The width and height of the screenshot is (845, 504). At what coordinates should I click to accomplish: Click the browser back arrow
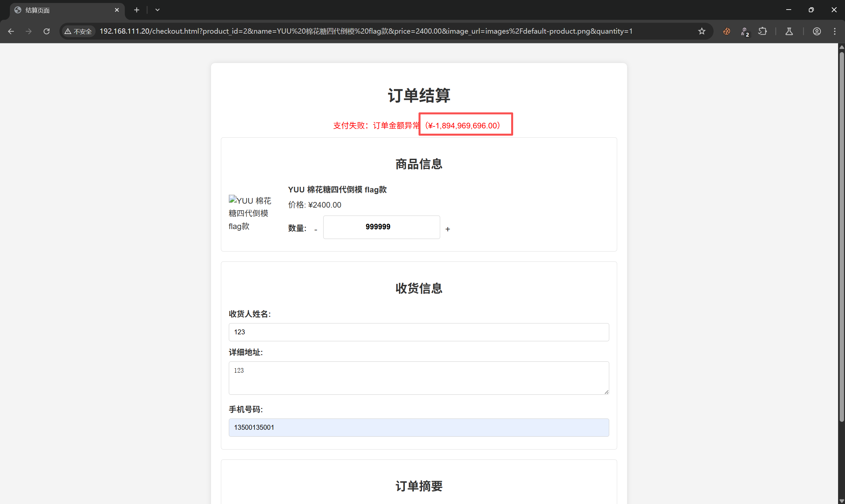(x=11, y=31)
